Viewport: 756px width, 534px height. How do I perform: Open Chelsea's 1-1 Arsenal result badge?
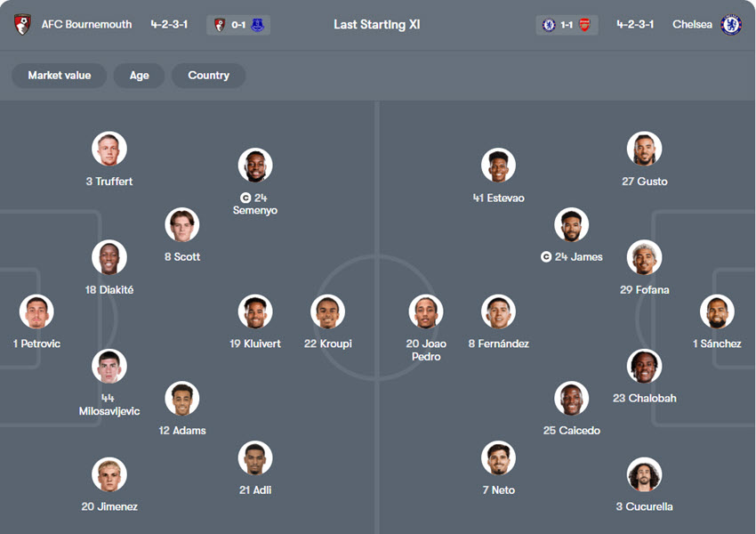[567, 25]
